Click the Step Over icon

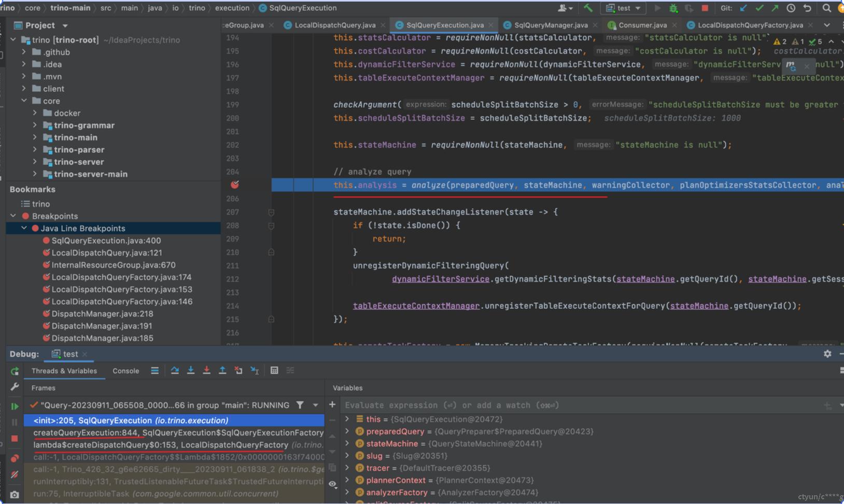(175, 370)
